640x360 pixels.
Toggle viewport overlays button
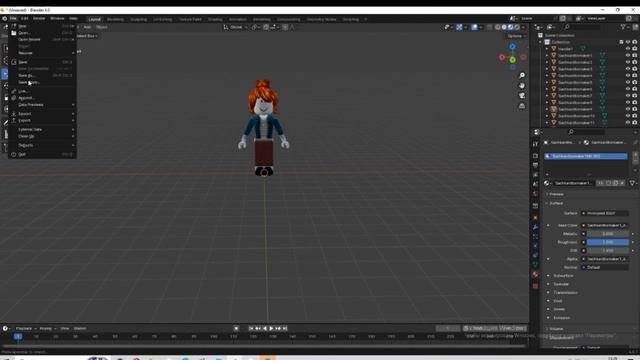474,27
